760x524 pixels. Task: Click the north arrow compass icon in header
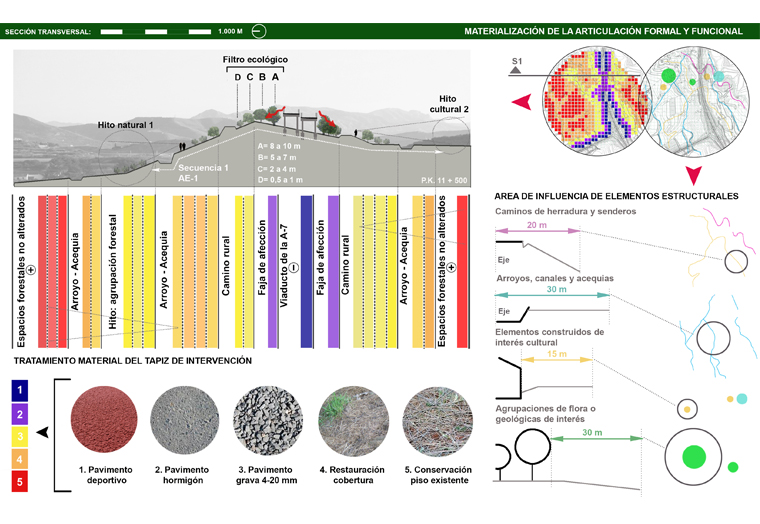[259, 32]
